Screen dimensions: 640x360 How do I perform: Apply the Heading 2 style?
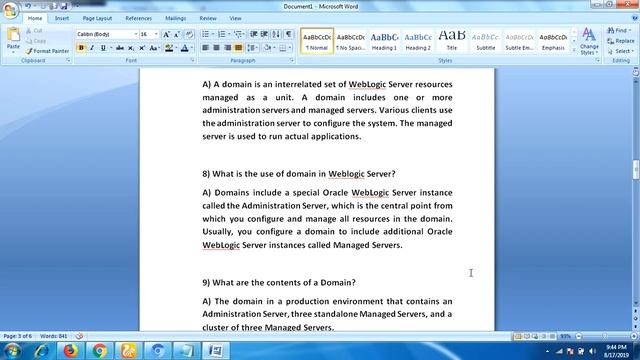coord(418,41)
